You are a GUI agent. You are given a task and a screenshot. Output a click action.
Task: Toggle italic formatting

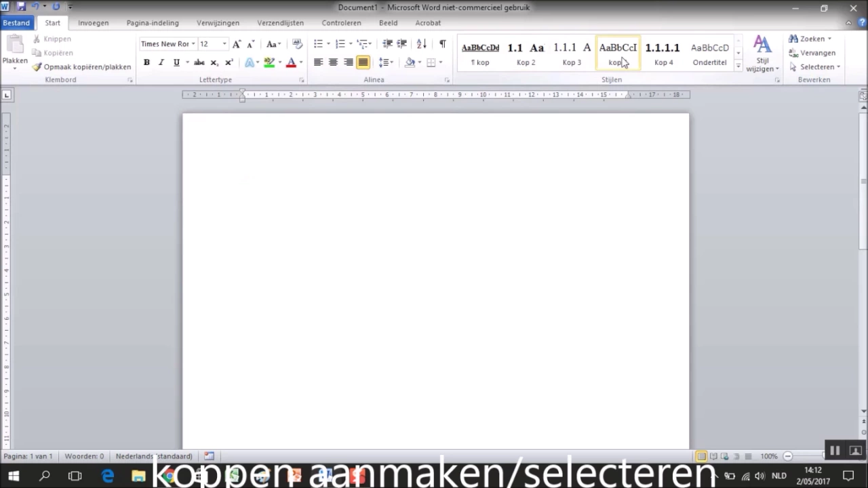(161, 62)
